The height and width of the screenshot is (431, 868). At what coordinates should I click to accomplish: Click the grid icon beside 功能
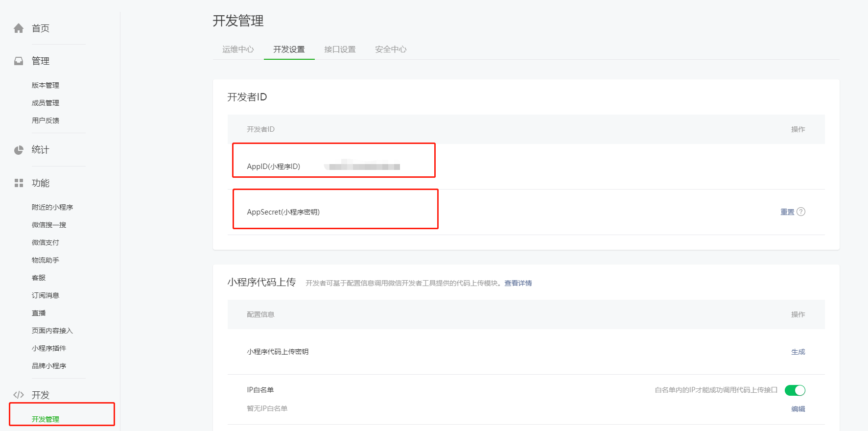pos(19,183)
